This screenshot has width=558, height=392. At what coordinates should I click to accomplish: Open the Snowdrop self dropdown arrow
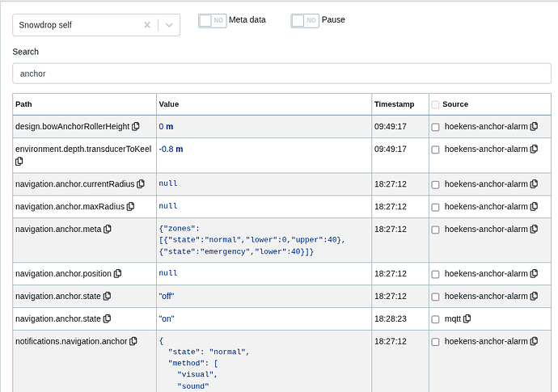[x=168, y=25]
